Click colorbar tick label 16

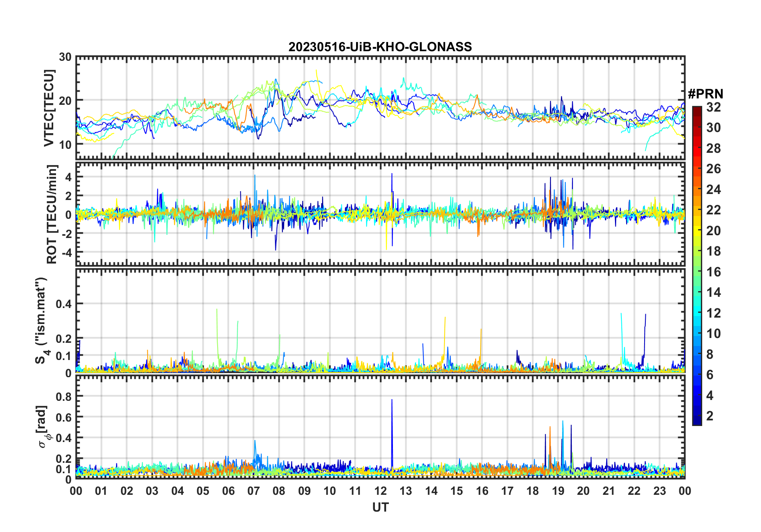(713, 272)
